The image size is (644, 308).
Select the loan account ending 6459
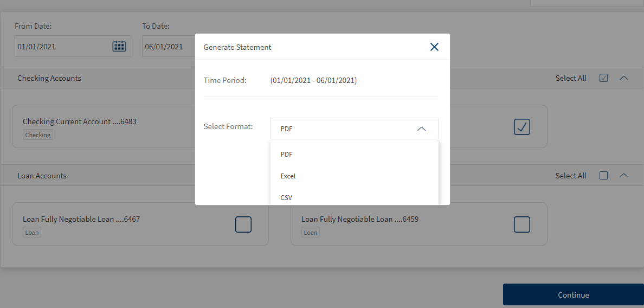(521, 224)
